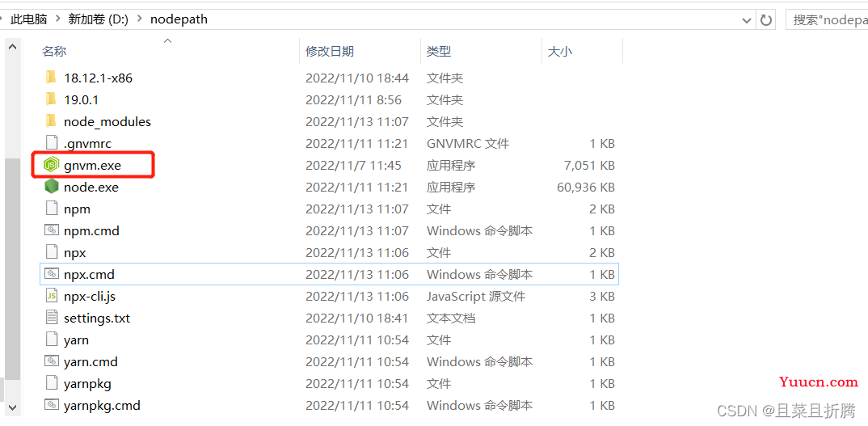The image size is (868, 426).
Task: Click the npx-cli.js JavaScript file icon
Action: (x=52, y=296)
